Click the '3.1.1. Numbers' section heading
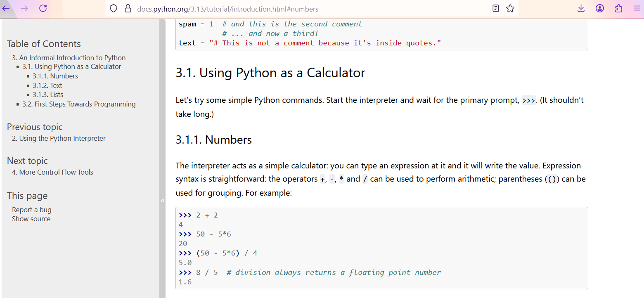 pos(214,140)
